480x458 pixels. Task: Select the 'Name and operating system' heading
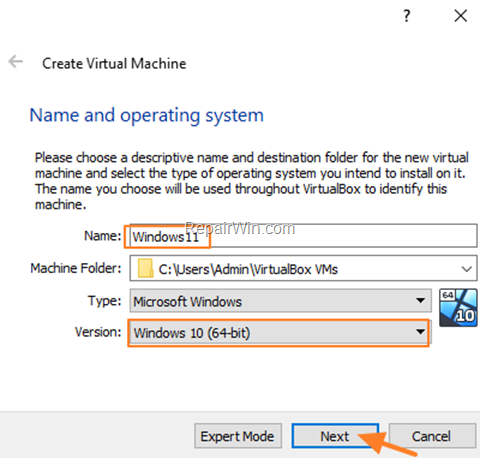(147, 115)
